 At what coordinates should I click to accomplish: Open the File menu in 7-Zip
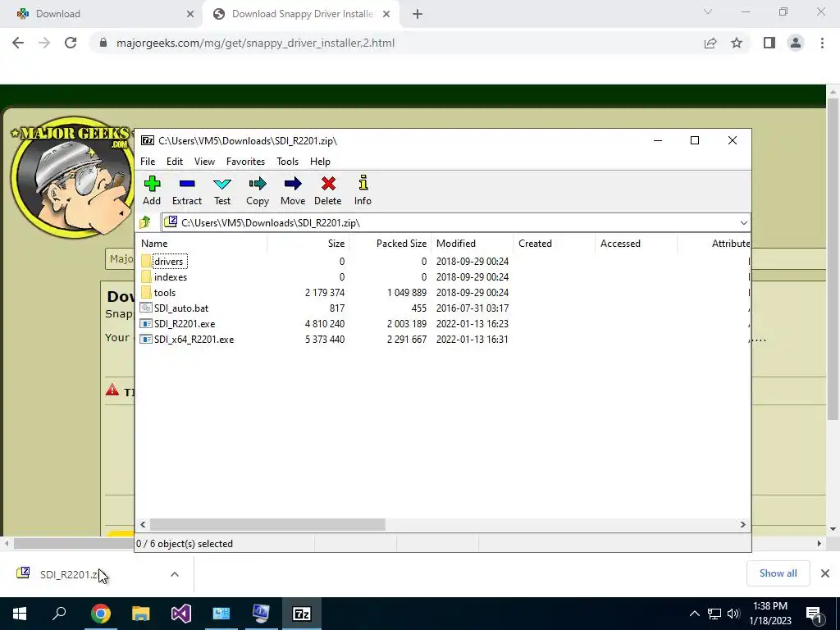(x=148, y=162)
